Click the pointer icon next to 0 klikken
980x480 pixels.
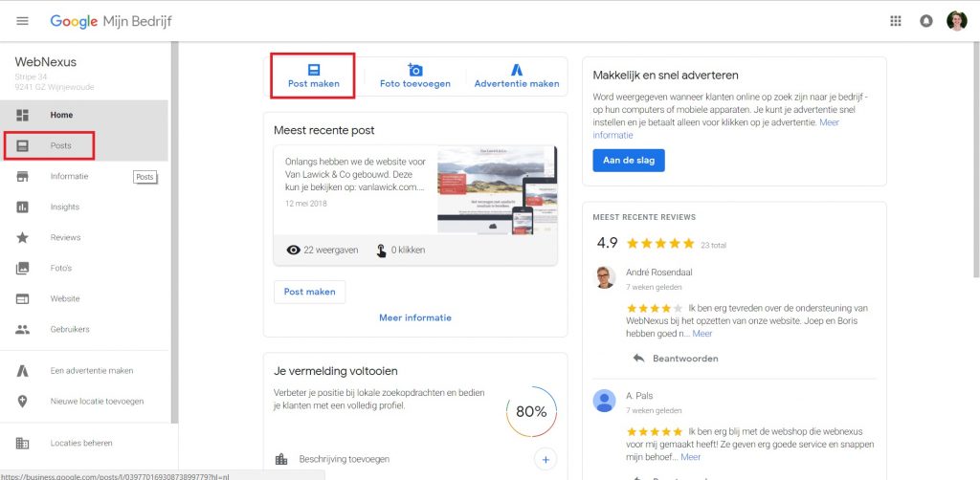coord(381,251)
